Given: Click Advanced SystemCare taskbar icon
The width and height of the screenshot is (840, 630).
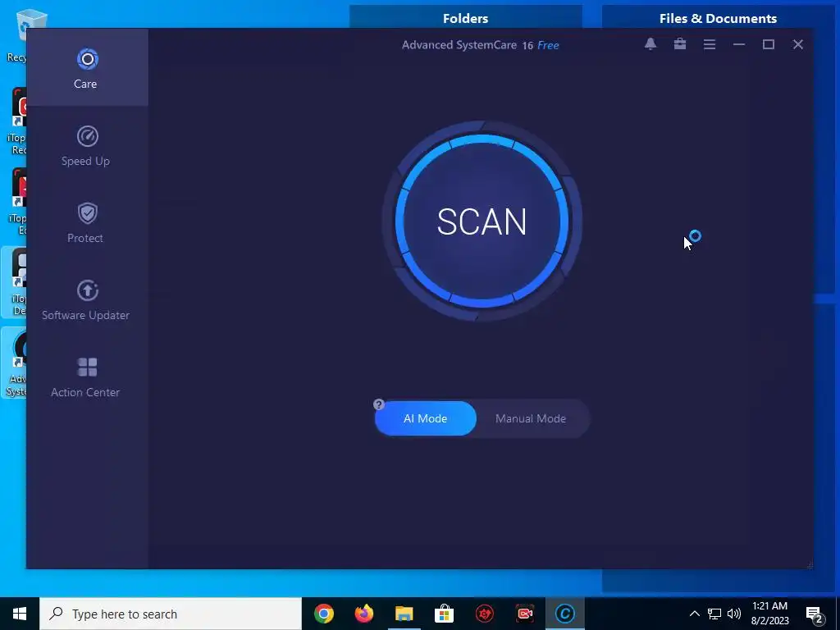Looking at the screenshot, I should 564,614.
